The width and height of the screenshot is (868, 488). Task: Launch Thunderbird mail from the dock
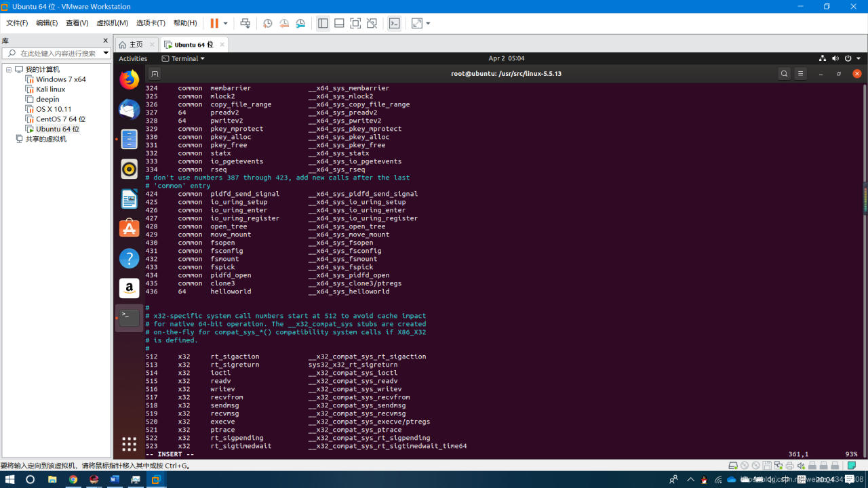pos(129,109)
